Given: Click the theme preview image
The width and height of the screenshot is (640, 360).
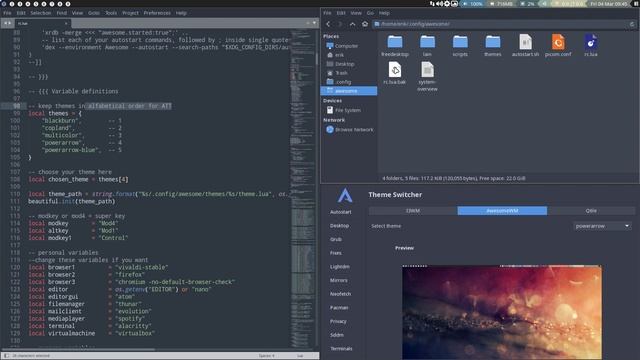Looking at the screenshot, I should [x=502, y=312].
